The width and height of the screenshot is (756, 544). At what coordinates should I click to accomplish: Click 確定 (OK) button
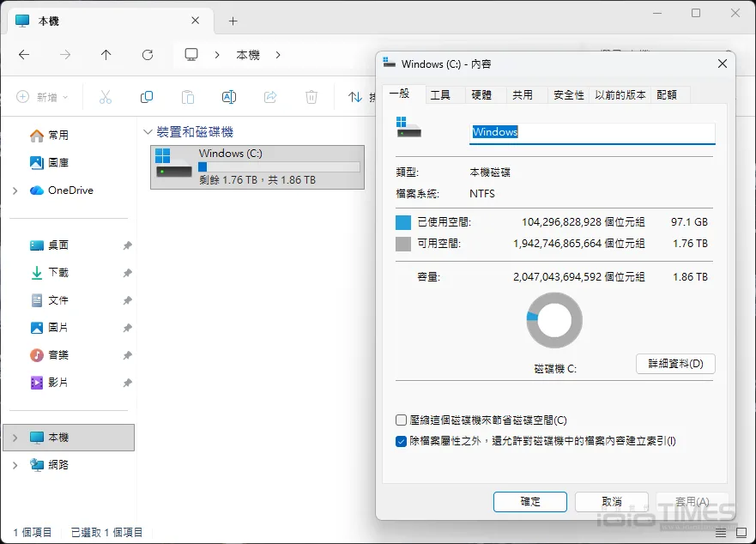[530, 502]
